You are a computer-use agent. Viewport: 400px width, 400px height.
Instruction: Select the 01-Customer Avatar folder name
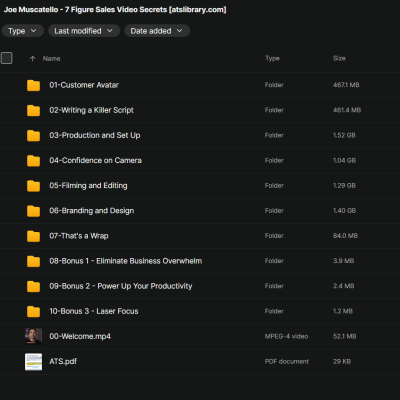tap(84, 85)
